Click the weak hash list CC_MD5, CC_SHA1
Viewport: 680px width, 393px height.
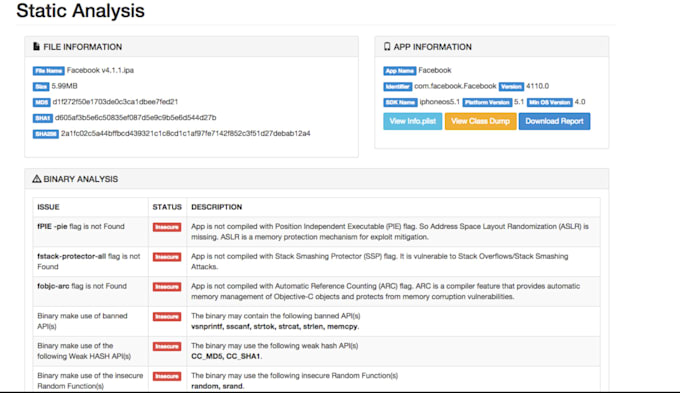coord(226,357)
